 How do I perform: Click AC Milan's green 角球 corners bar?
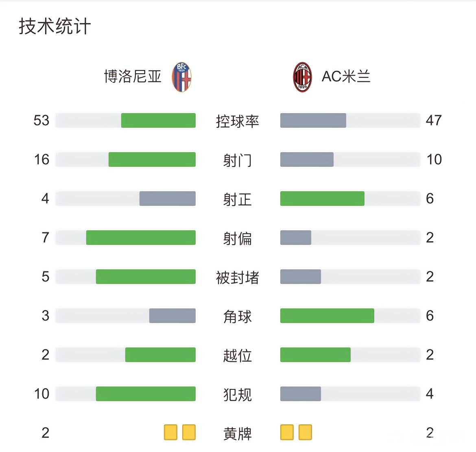tap(327, 316)
